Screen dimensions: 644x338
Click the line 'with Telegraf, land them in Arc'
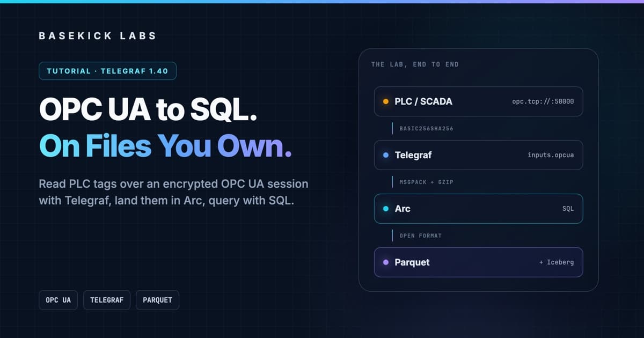point(166,201)
